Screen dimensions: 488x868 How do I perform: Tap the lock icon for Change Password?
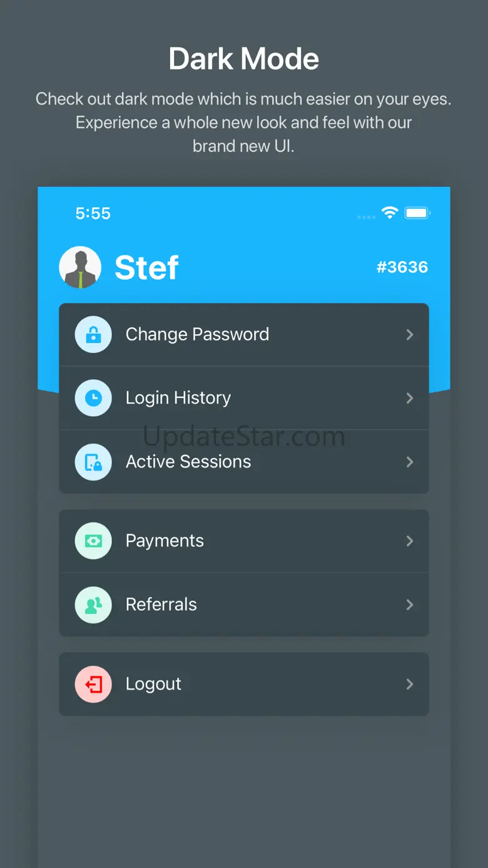(x=93, y=335)
